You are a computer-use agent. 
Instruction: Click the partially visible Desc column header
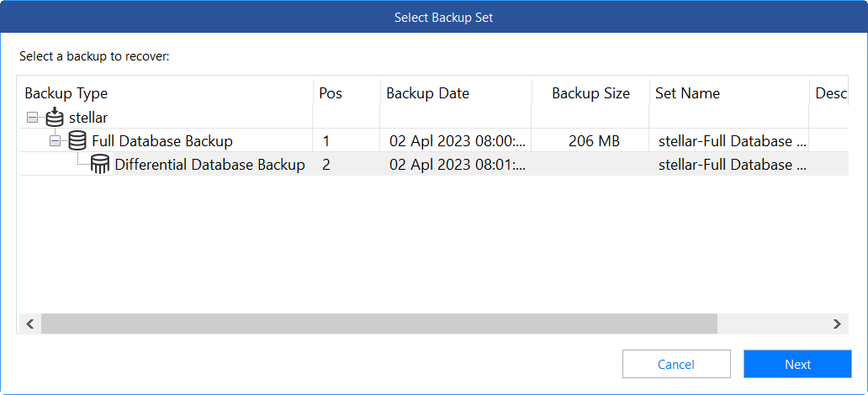pyautogui.click(x=829, y=93)
